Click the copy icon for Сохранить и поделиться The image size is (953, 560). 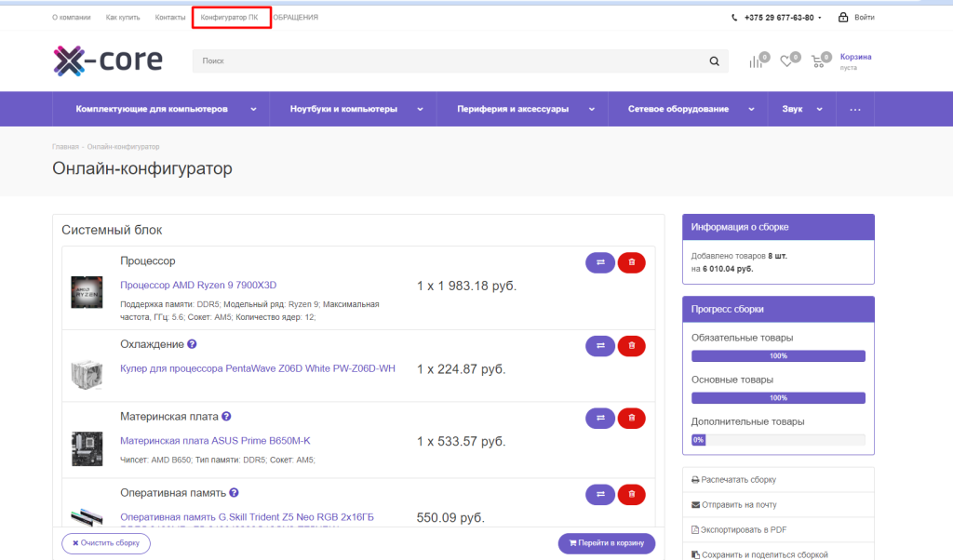point(695,554)
